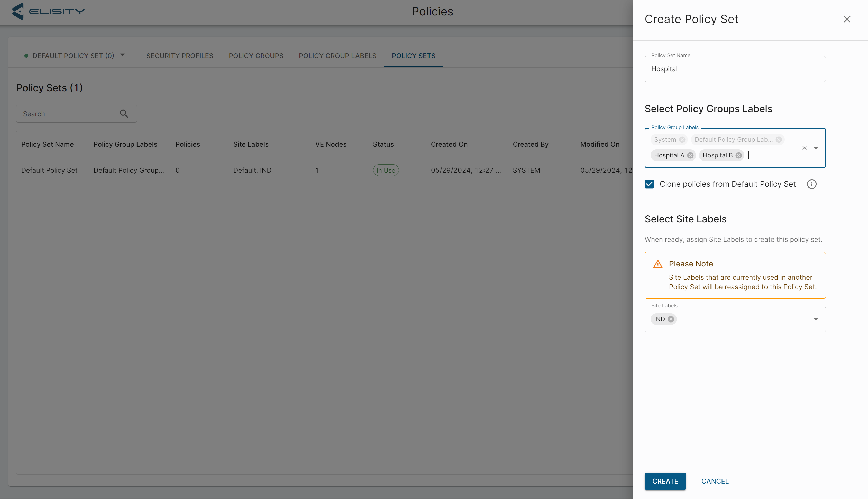The height and width of the screenshot is (499, 868).
Task: Expand the Site Labels dropdown arrow
Action: (816, 319)
